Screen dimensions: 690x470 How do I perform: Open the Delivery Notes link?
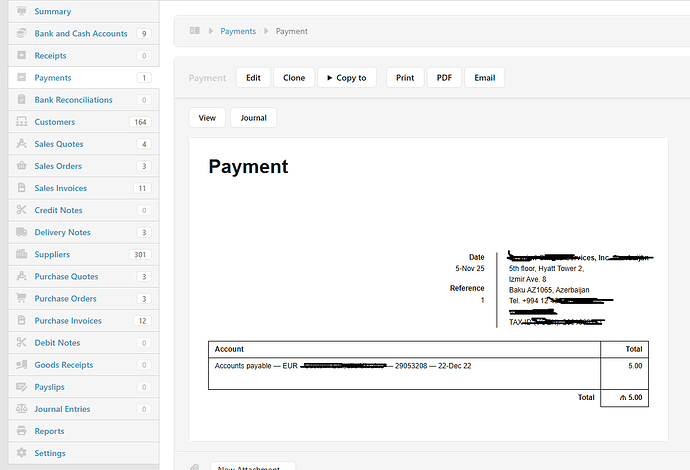(62, 232)
